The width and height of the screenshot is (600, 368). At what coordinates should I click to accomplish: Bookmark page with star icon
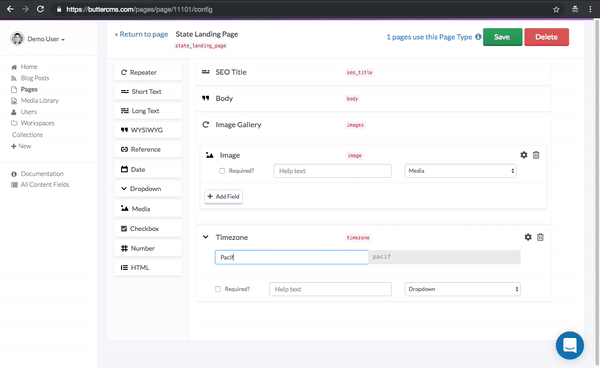pyautogui.click(x=556, y=10)
